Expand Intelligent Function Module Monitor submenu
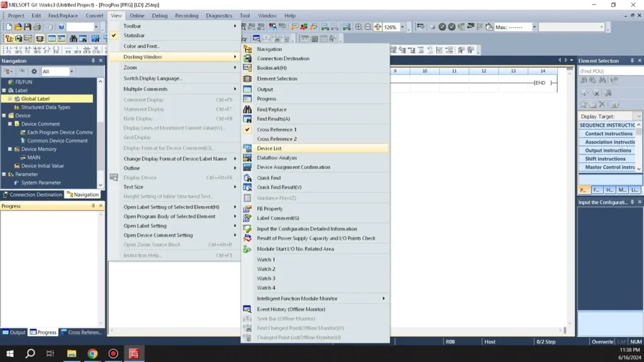The image size is (644, 362). pos(315,299)
